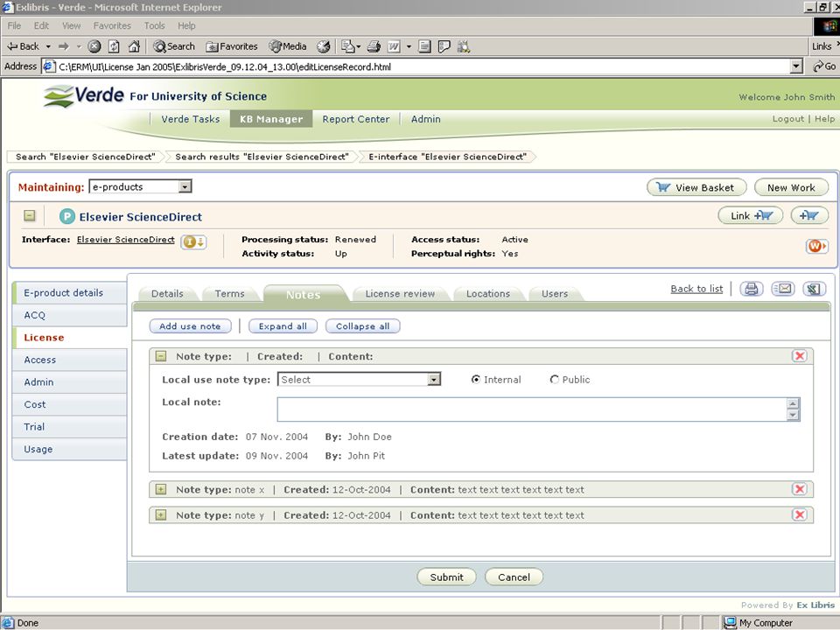The height and width of the screenshot is (630, 840).
Task: Collapse the open note panel
Action: pos(161,356)
